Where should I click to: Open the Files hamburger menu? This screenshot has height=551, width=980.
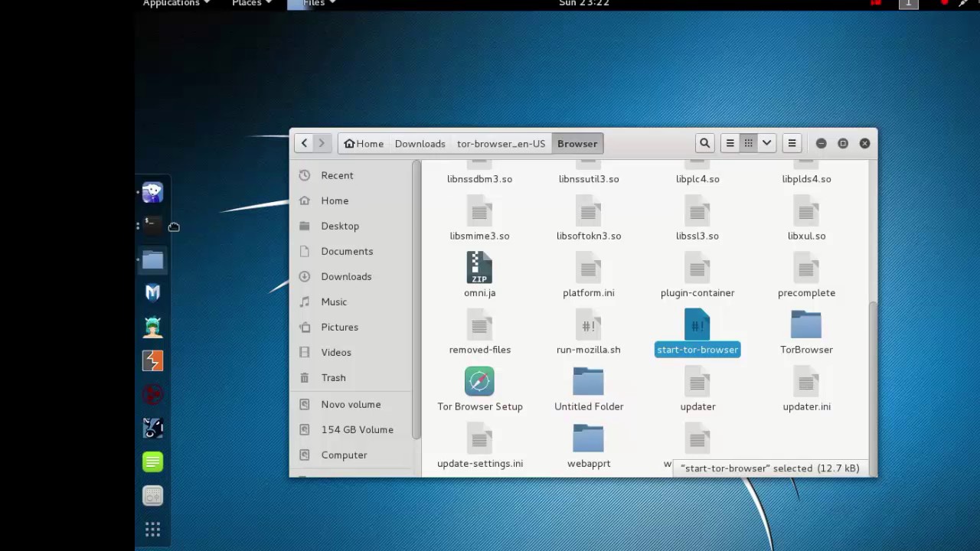(792, 143)
